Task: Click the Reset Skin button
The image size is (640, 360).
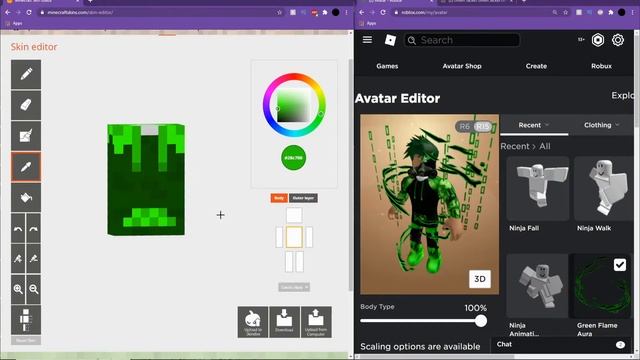Action: [26, 340]
